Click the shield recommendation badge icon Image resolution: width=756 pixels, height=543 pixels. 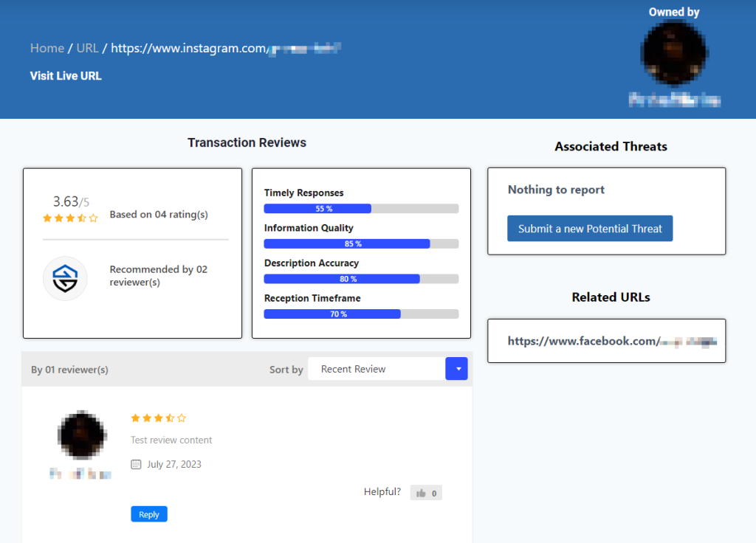click(x=65, y=278)
